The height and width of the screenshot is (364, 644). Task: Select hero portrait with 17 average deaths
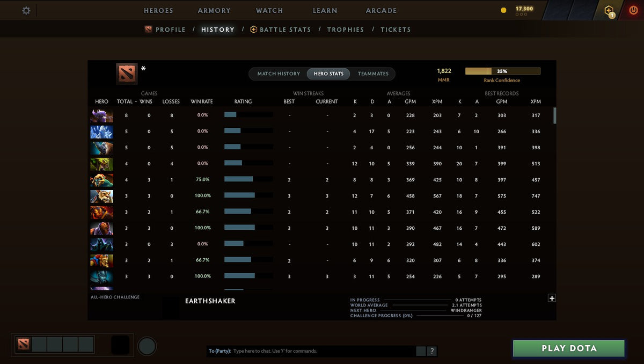pyautogui.click(x=101, y=132)
